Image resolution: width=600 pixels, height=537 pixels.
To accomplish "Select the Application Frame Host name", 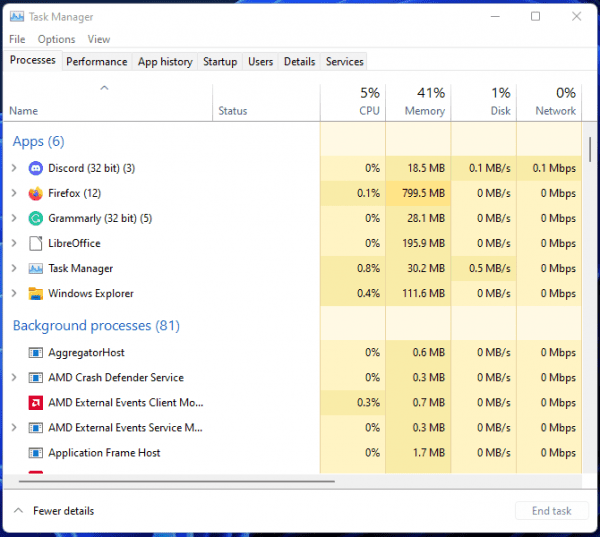I will click(104, 453).
